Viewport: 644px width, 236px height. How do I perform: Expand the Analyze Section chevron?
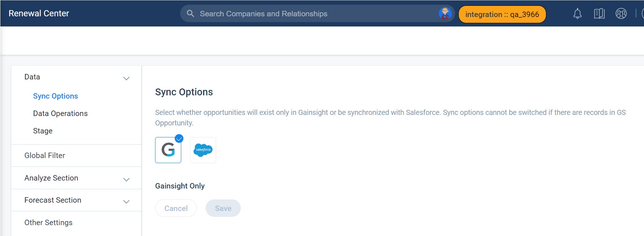point(126,179)
